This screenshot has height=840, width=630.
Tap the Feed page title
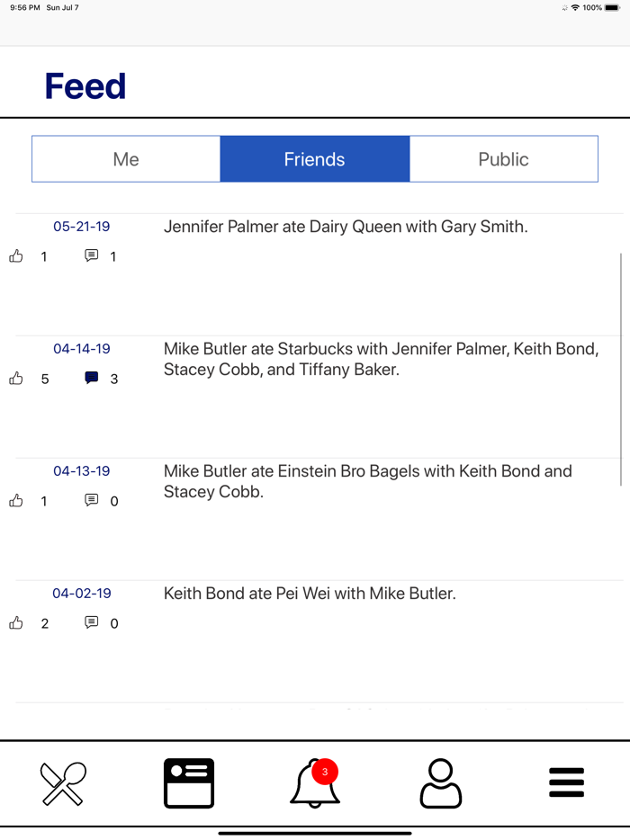tap(85, 86)
